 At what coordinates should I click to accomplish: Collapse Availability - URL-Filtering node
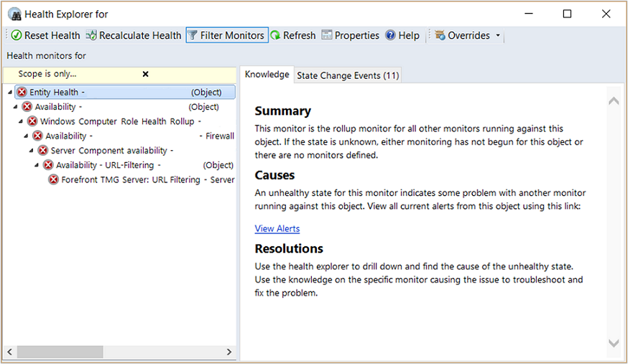click(37, 165)
